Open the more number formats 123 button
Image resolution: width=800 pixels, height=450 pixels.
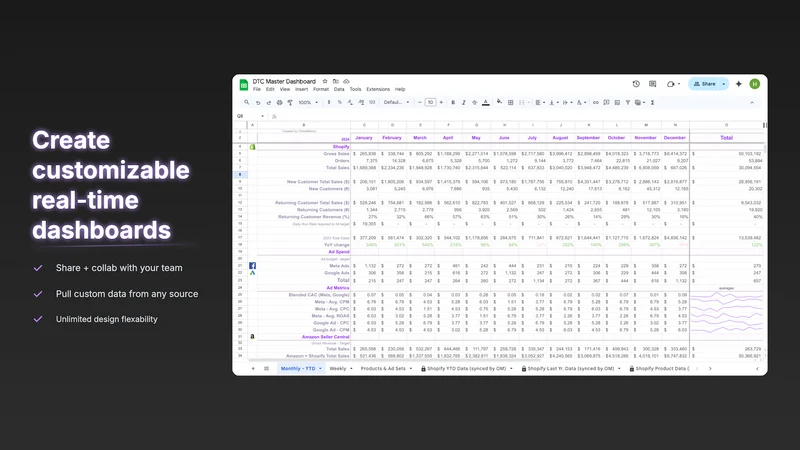pyautogui.click(x=372, y=103)
